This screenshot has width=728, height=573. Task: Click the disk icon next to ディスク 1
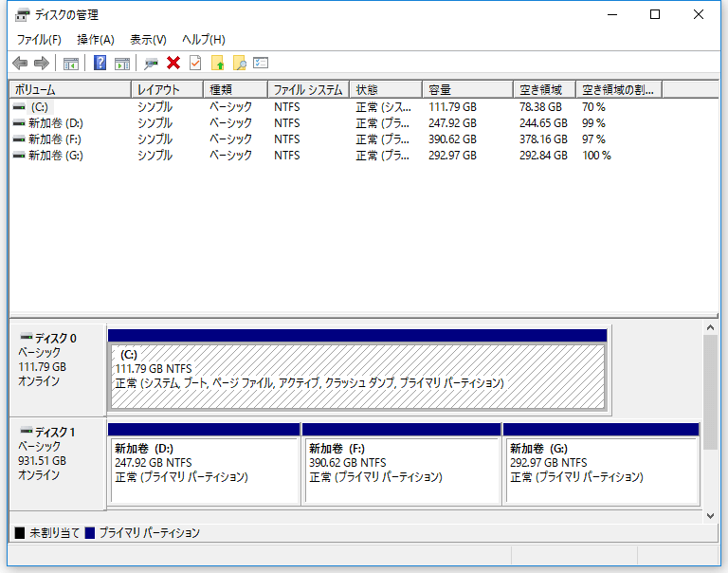click(27, 431)
